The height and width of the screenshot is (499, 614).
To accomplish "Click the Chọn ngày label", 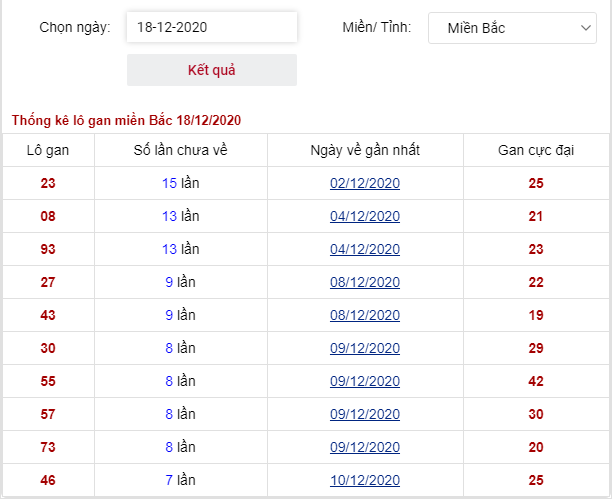I will [x=75, y=27].
